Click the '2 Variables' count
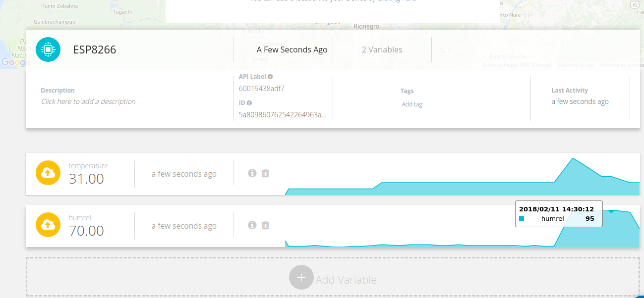 [382, 50]
